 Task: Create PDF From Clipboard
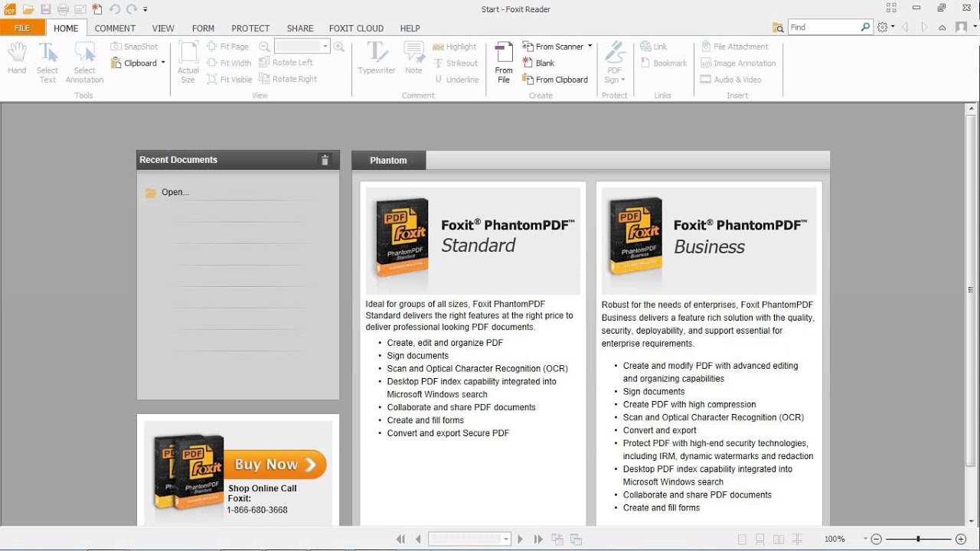(x=555, y=79)
